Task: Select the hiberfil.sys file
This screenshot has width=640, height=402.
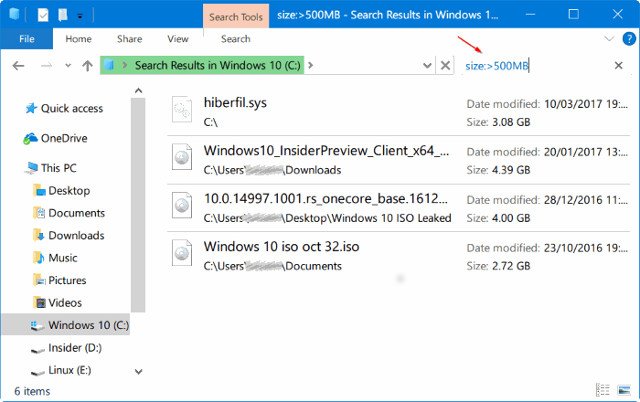Action: [398, 112]
